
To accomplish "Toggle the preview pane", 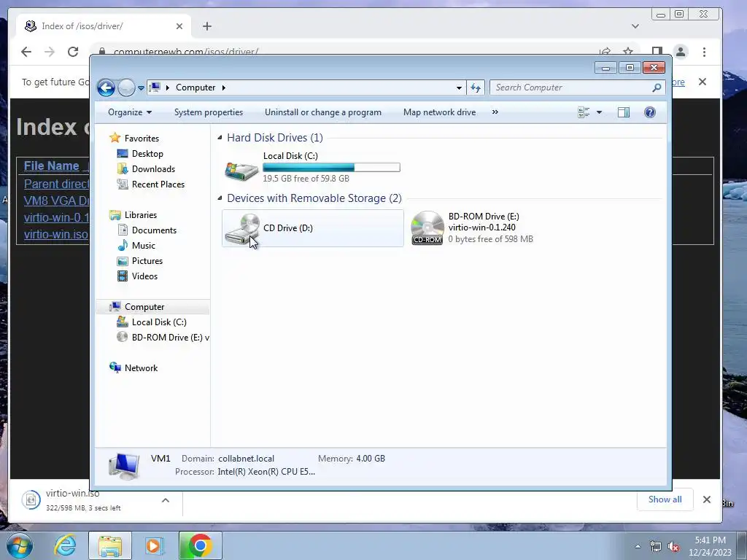I will (x=624, y=112).
